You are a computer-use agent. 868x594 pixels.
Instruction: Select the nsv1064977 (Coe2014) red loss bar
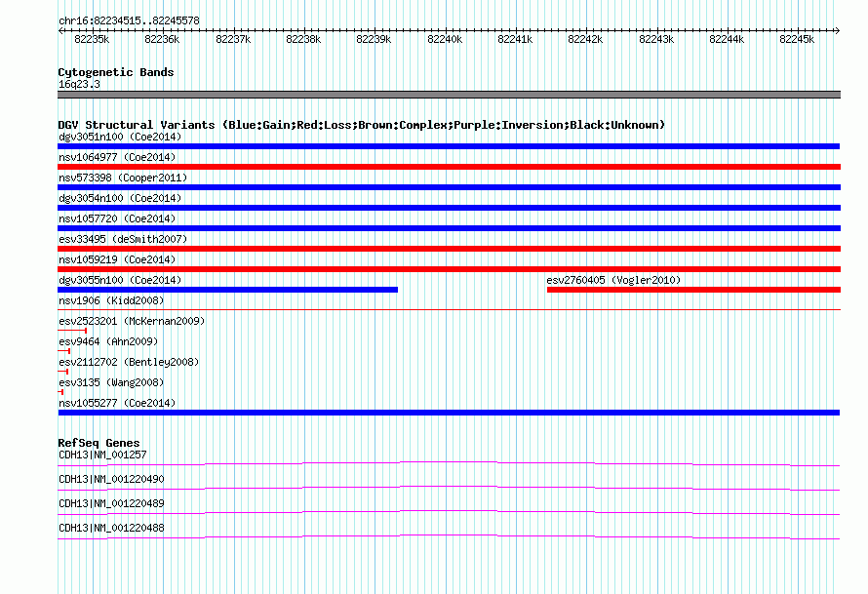coord(449,167)
